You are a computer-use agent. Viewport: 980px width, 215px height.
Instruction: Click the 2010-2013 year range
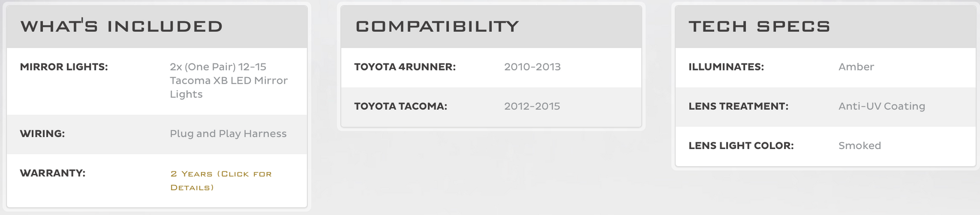point(532,67)
